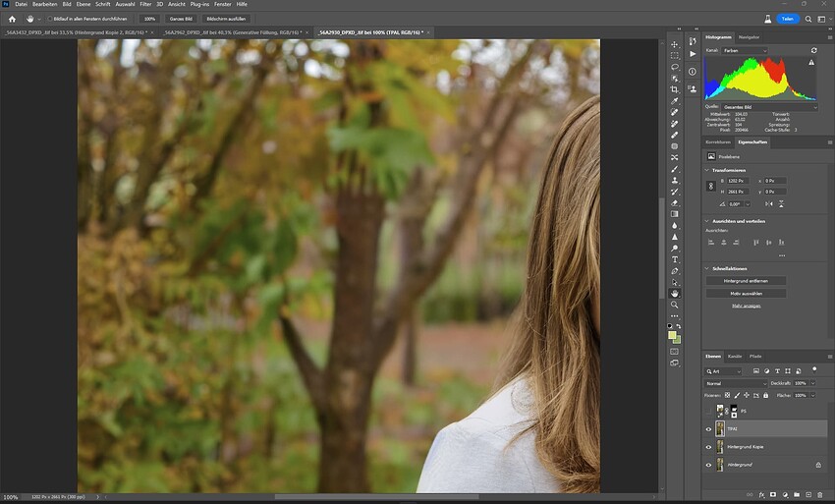The height and width of the screenshot is (504, 835).
Task: Pick the Lasso tool
Action: [x=674, y=67]
